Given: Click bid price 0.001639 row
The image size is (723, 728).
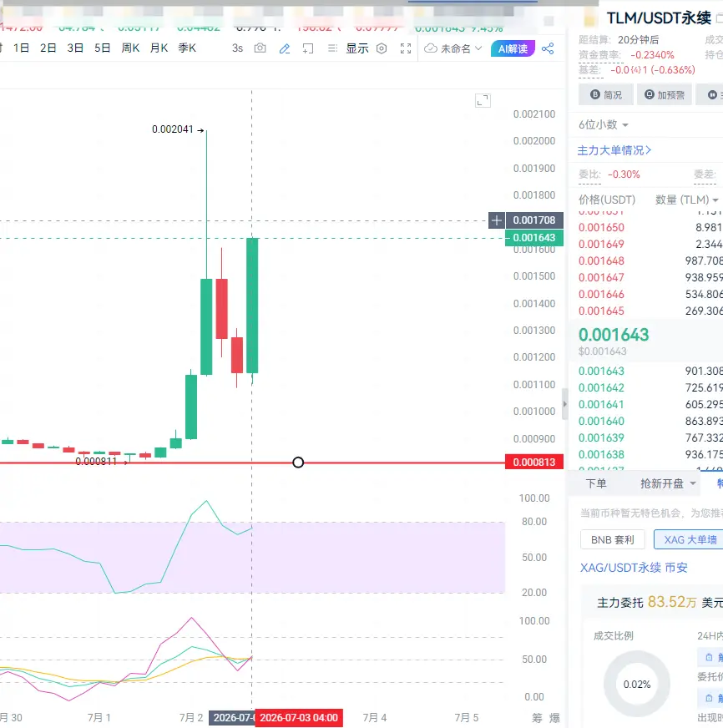Looking at the screenshot, I should tap(650, 437).
